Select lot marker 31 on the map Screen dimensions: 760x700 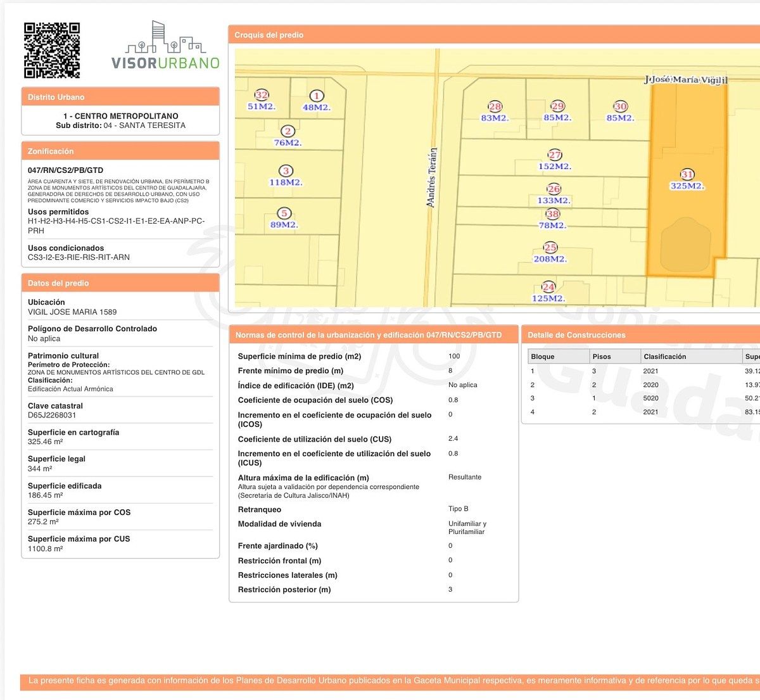[x=687, y=174]
